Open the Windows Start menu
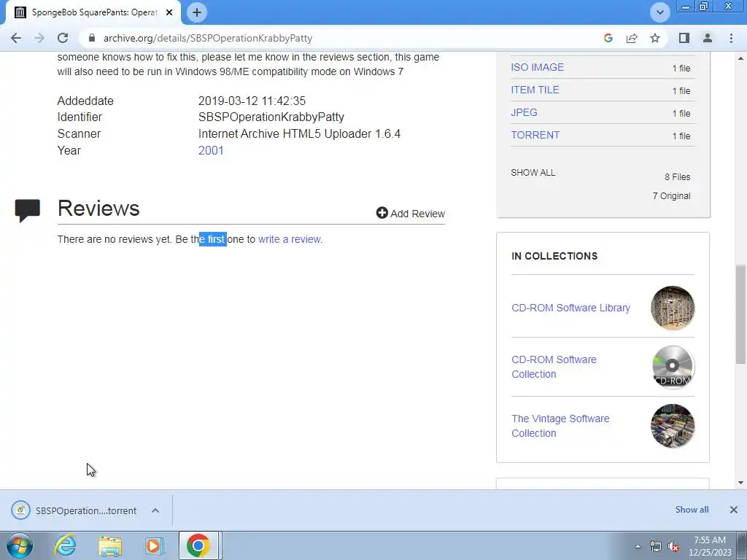The width and height of the screenshot is (747, 560). pos(20,545)
